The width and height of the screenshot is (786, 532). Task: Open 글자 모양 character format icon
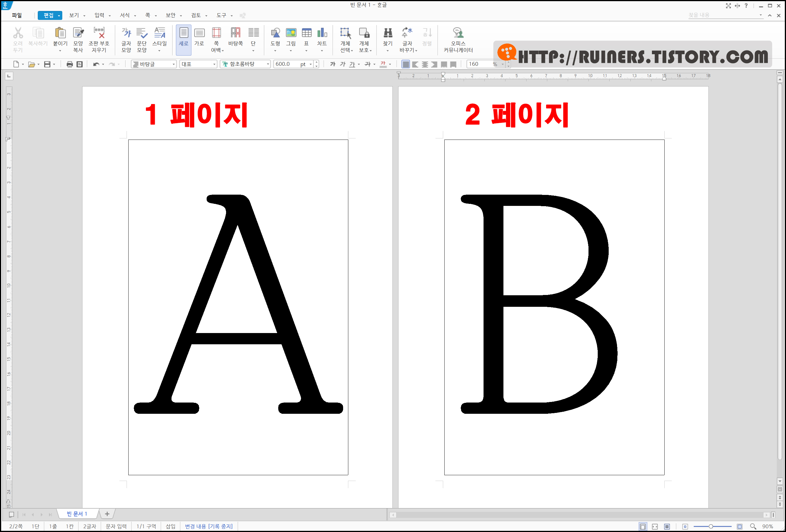click(126, 33)
